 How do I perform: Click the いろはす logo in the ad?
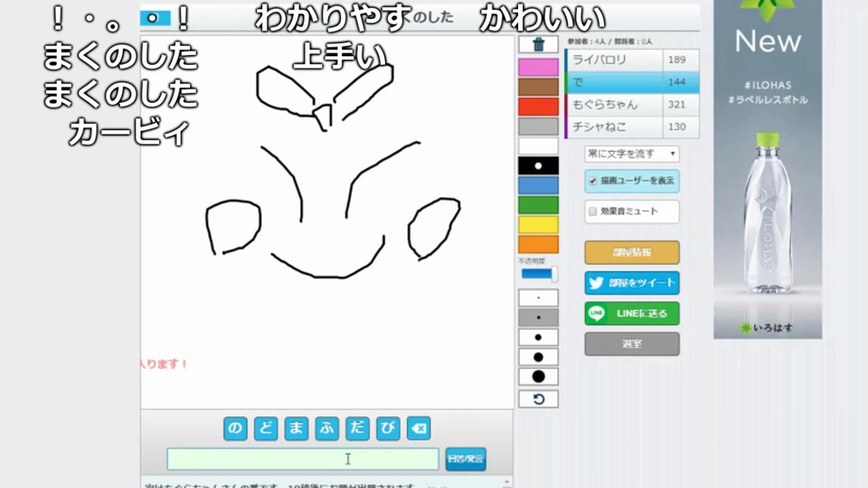(x=767, y=327)
